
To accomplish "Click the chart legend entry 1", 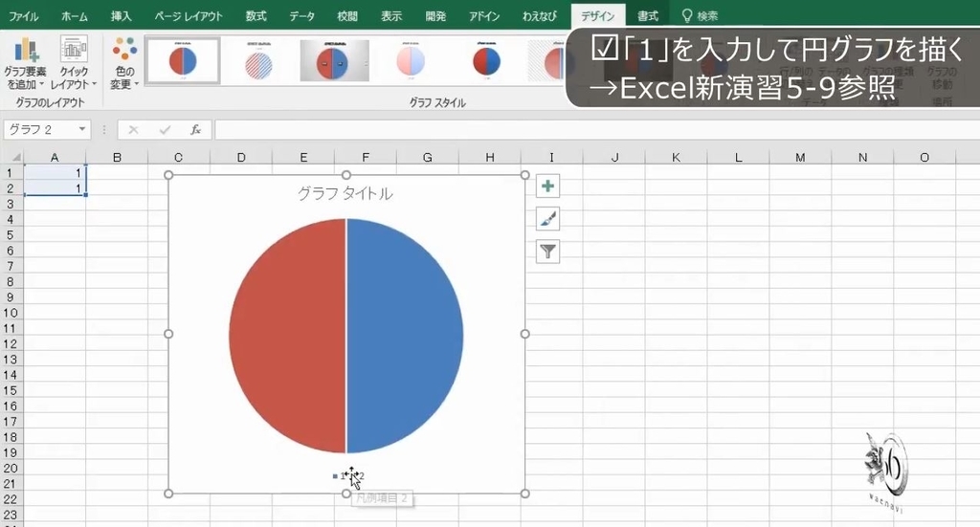I will (x=338, y=475).
